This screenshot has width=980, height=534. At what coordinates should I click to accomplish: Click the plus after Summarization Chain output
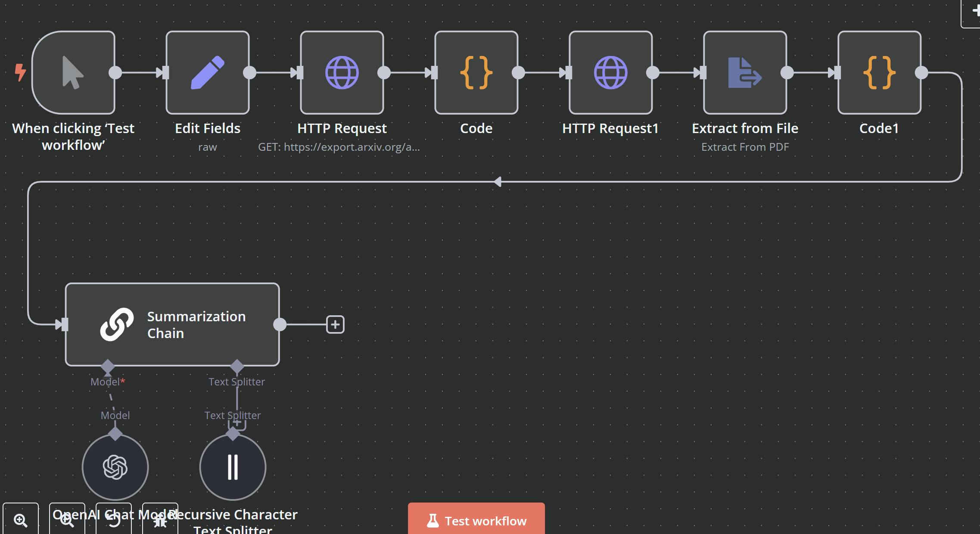[x=335, y=324]
